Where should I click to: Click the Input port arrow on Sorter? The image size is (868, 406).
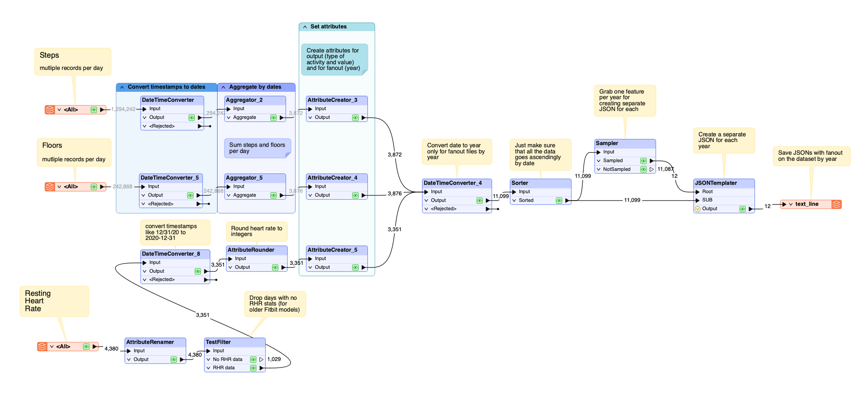click(x=514, y=191)
